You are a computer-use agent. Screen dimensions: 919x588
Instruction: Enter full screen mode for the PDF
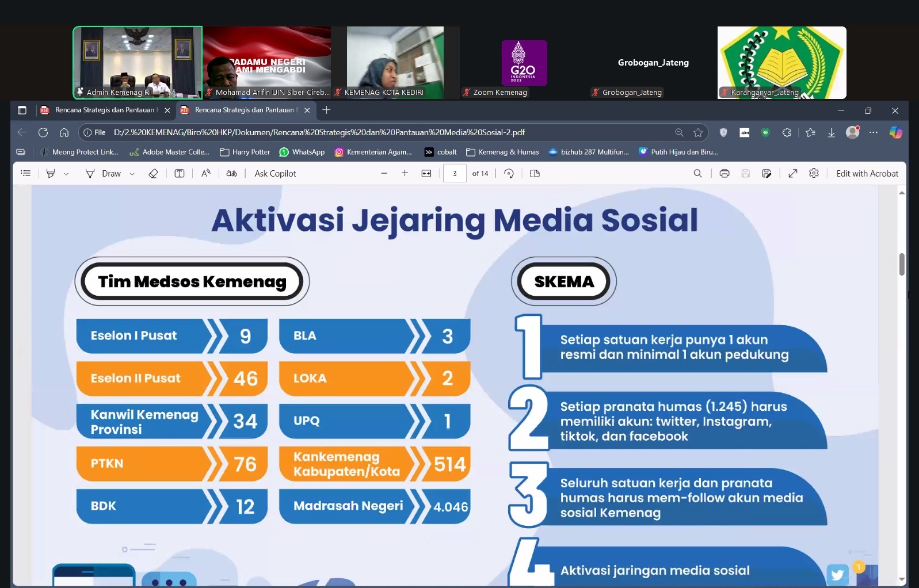click(x=792, y=173)
